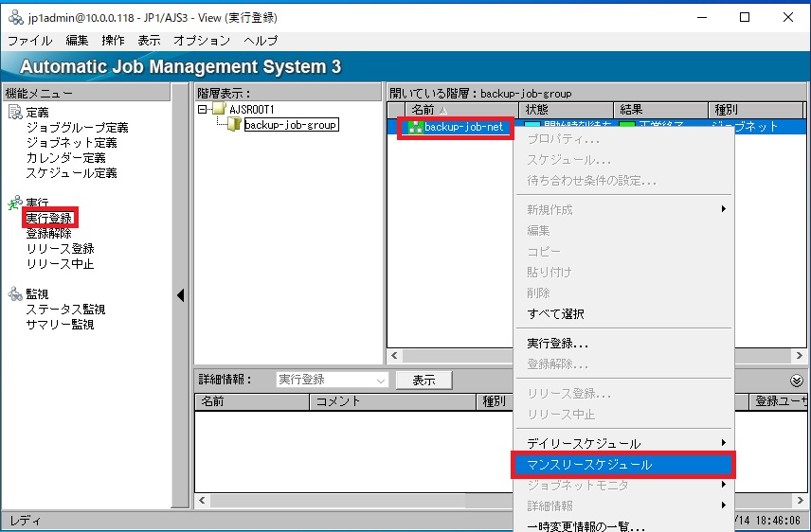The height and width of the screenshot is (532, 811).
Task: Choose マンスリースケジュール from context menu
Action: tap(623, 465)
